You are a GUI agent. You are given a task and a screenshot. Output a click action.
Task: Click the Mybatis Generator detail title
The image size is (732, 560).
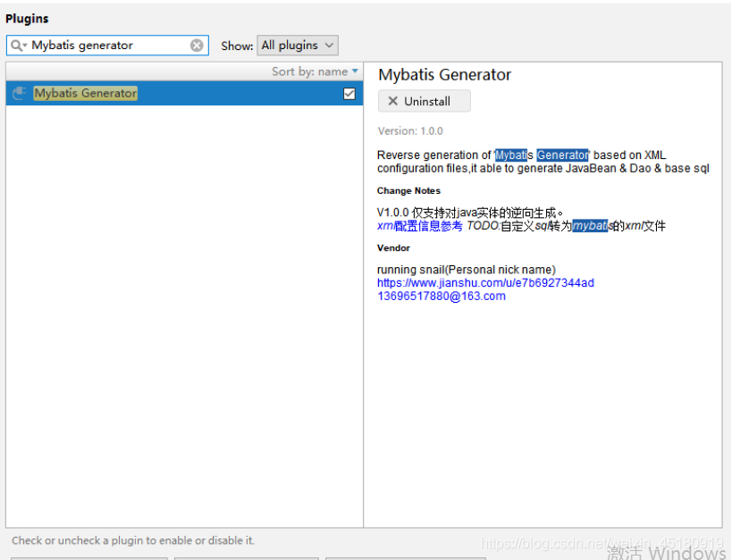coord(444,75)
